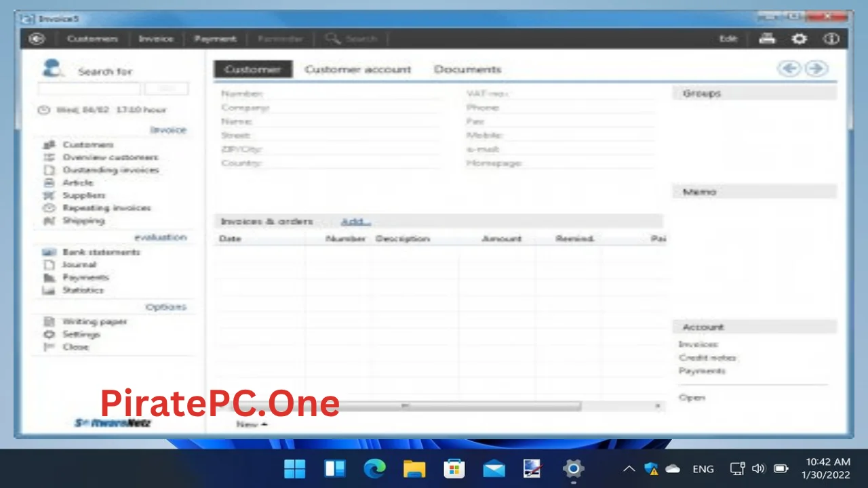Open Article in the sidebar
Screen dimensions: 868x488
tap(78, 182)
